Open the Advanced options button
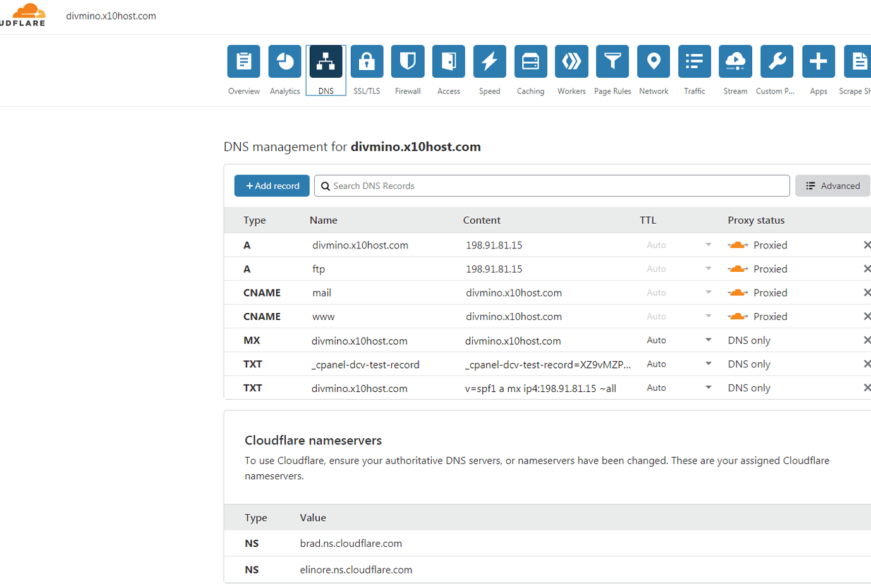This screenshot has width=871, height=588. pyautogui.click(x=832, y=186)
